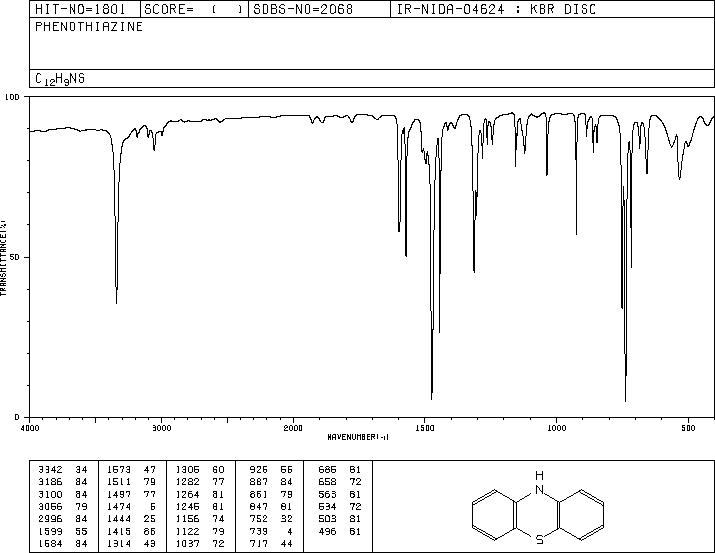Click the 686 peak table entry
The image size is (715, 553).
tap(340, 470)
